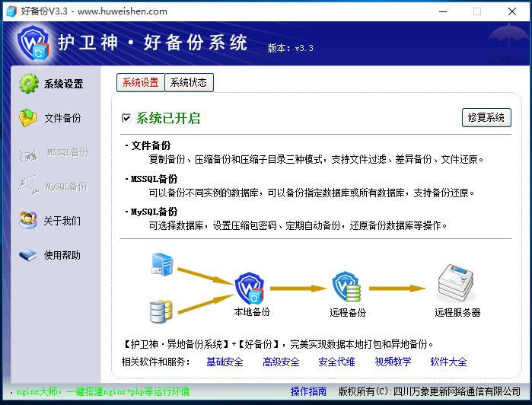This screenshot has width=532, height=405.
Task: Click the 版本: v3.3 version text
Action: tap(291, 48)
